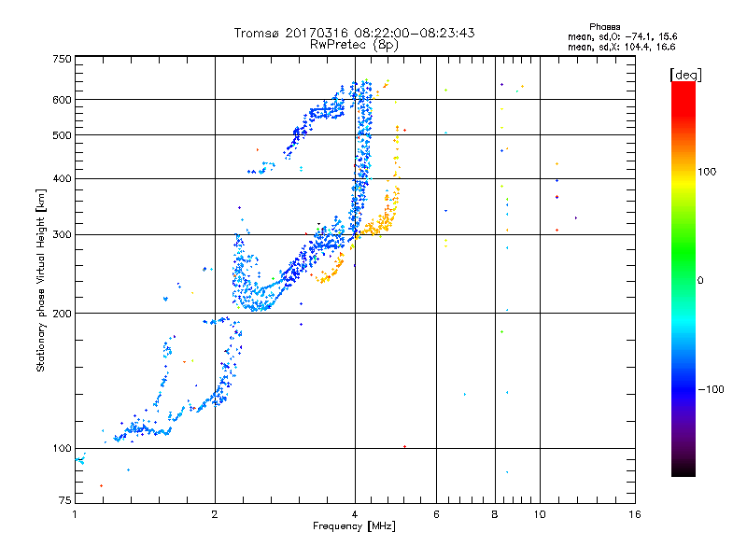Click the x-axis tick label '6'

click(x=436, y=514)
